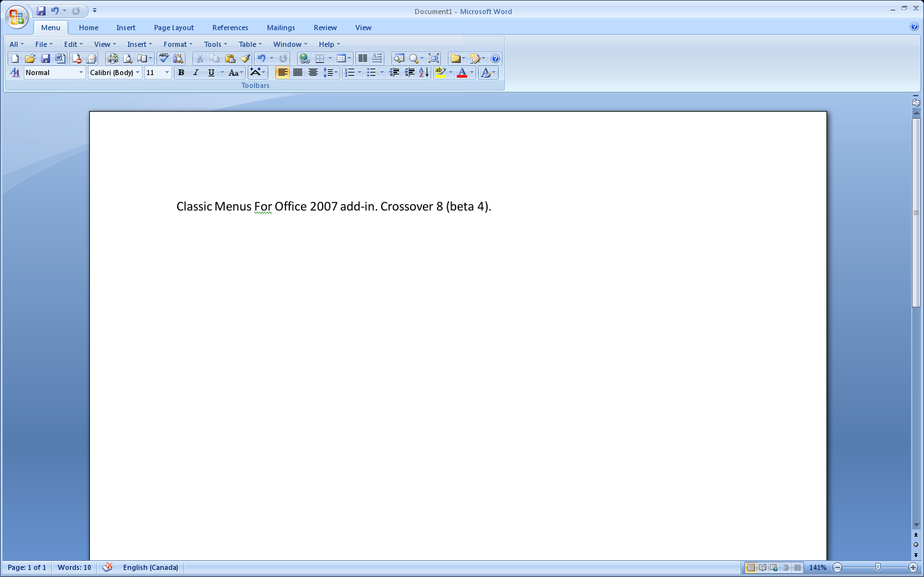
Task: Select the Format Painter brush
Action: click(245, 58)
